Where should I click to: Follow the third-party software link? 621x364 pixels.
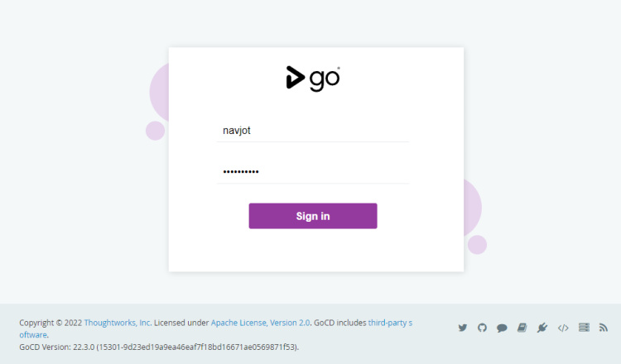click(389, 322)
